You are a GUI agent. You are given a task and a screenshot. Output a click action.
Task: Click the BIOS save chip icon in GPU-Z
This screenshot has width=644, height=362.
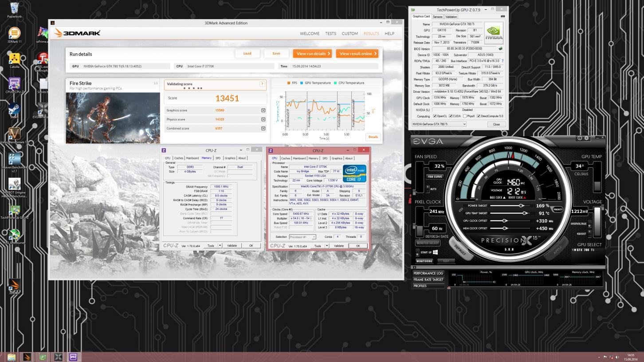[500, 49]
